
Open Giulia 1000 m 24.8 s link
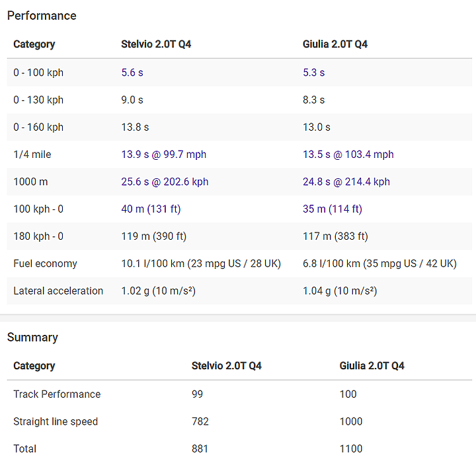coord(346,182)
